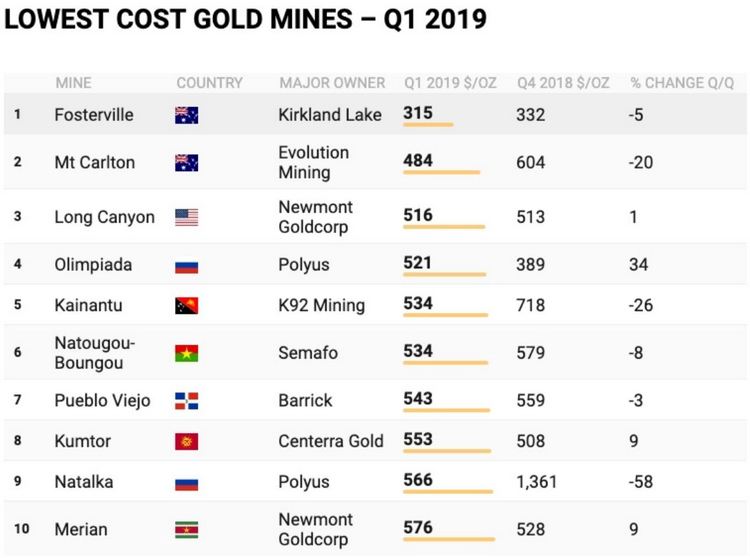Click the Q4 2018 $/OZ header
The image size is (750, 558).
(563, 83)
